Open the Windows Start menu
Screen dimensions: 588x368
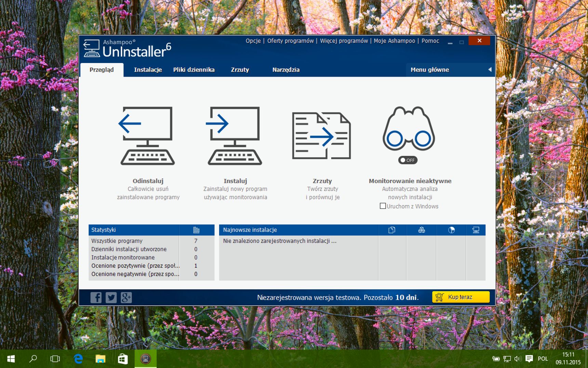(11, 359)
